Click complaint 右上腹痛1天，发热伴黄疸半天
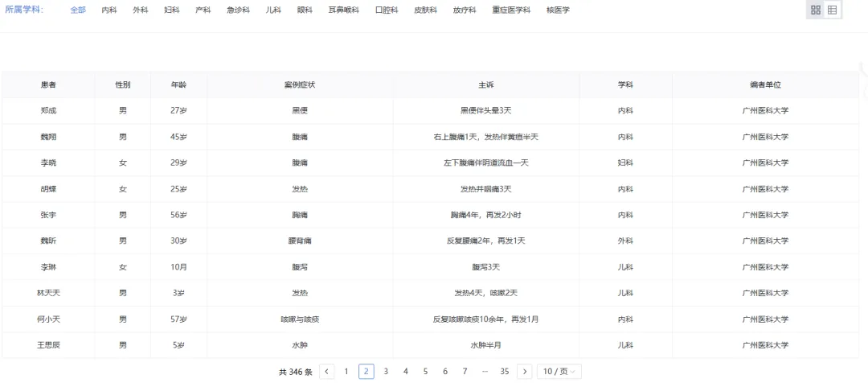 click(486, 137)
